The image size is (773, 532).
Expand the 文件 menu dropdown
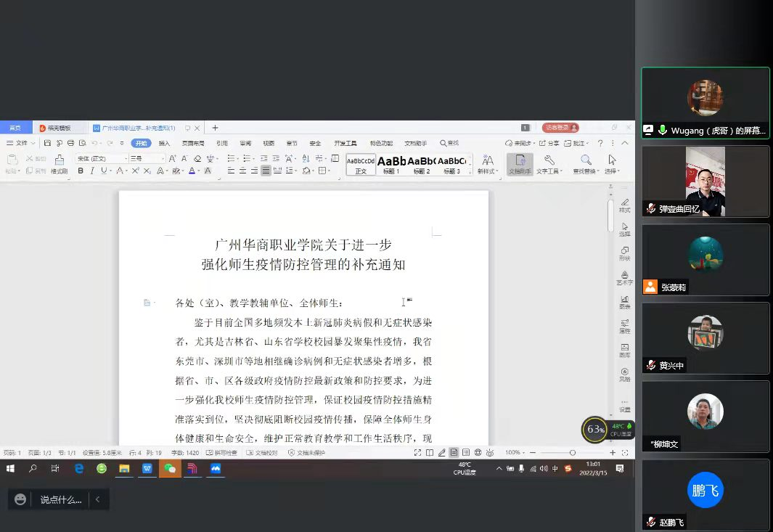[22, 143]
